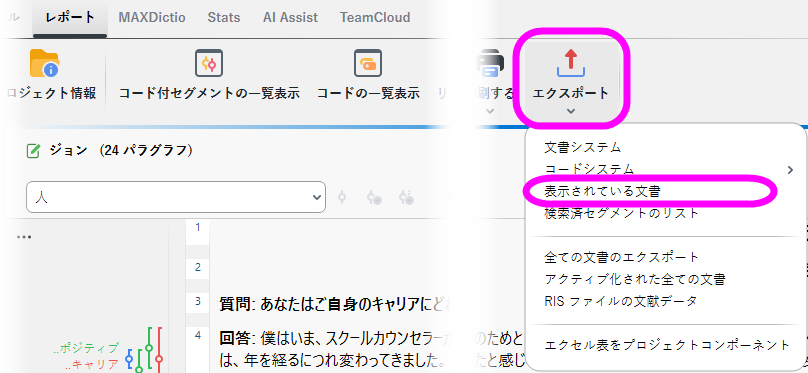
Task: Click the エクスポート upload icon
Action: click(x=570, y=63)
